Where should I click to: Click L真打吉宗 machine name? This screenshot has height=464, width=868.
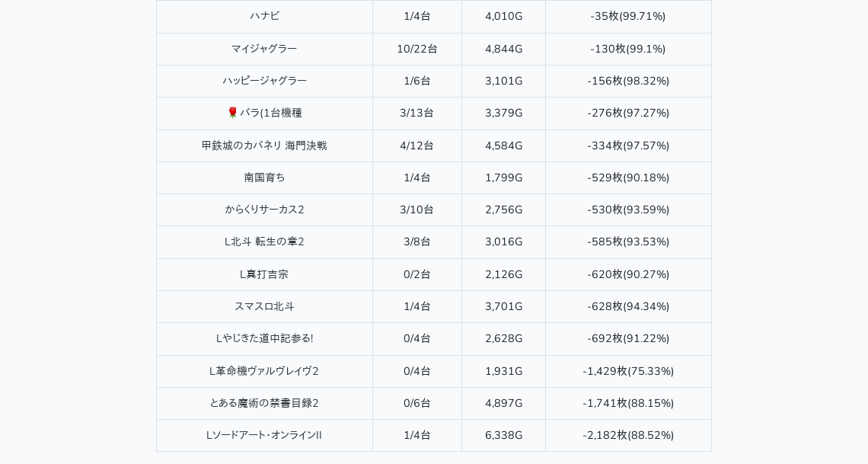pyautogui.click(x=264, y=274)
